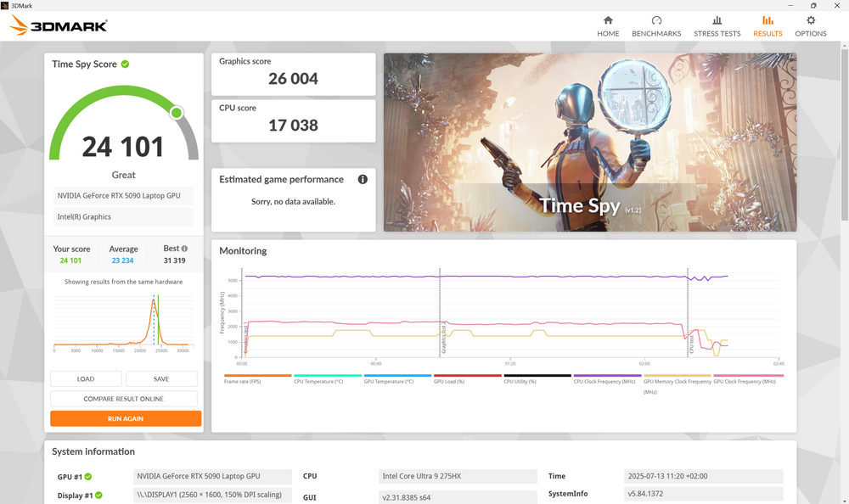Click the green checkmark beside Time Spy Score

click(126, 64)
